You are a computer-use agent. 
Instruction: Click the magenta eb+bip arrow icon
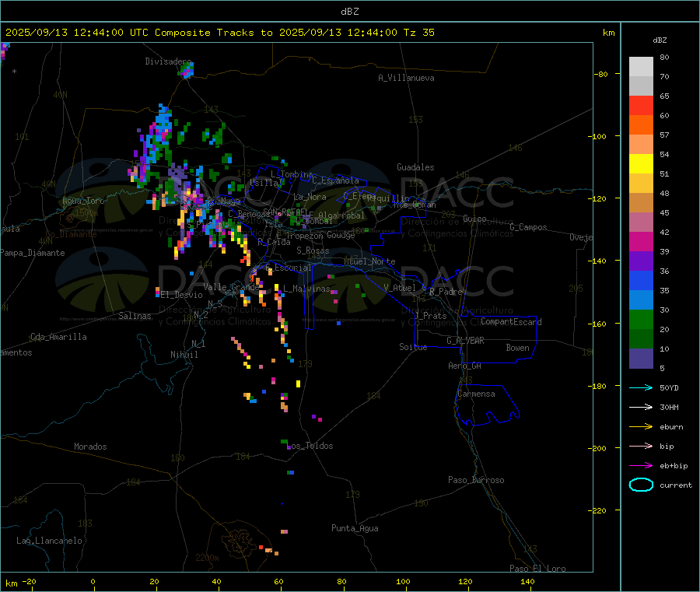point(641,466)
